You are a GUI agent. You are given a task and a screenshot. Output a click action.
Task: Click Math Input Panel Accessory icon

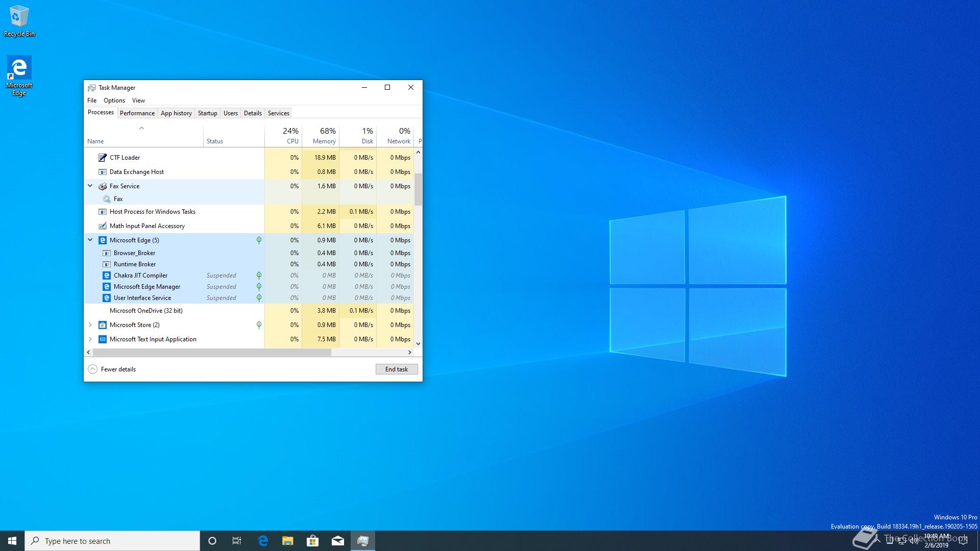click(x=103, y=226)
